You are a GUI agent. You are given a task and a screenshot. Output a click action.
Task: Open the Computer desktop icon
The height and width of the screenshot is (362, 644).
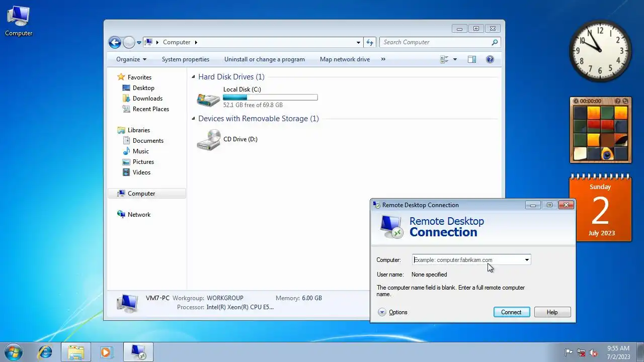[x=19, y=21]
